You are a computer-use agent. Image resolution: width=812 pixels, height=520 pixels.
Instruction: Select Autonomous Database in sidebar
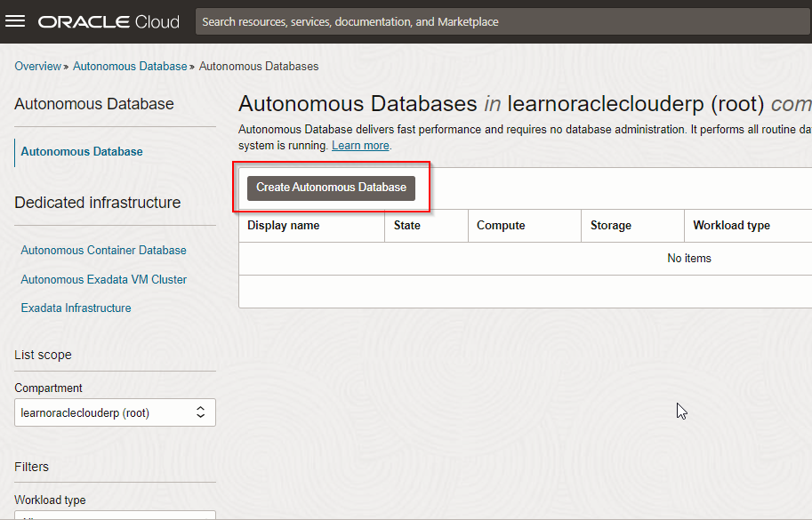[82, 152]
